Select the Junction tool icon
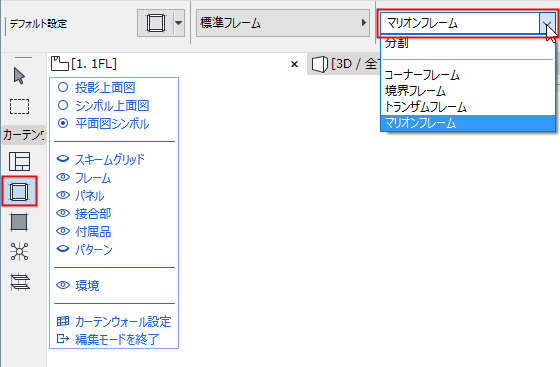This screenshot has height=367, width=560. [x=19, y=251]
